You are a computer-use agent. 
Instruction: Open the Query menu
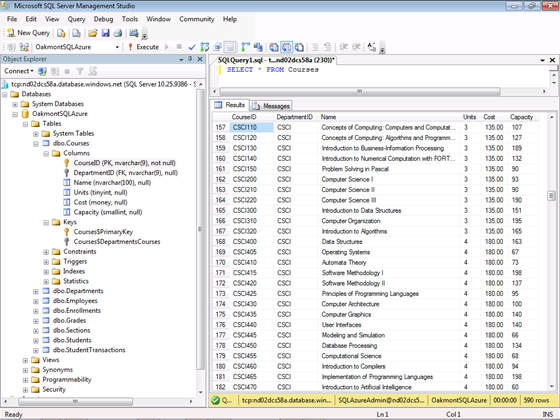pyautogui.click(x=76, y=19)
